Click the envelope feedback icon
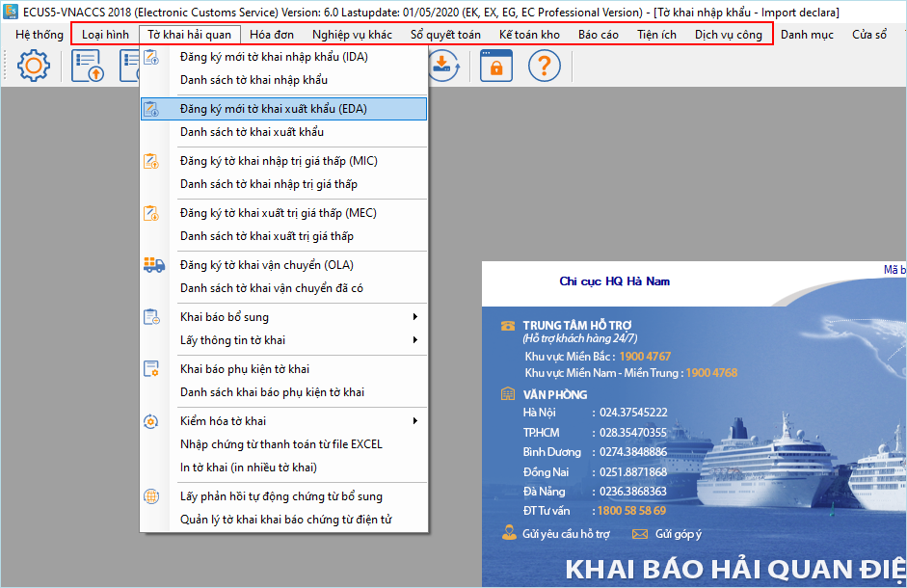Viewport: 907px width, 588px height. [x=640, y=534]
